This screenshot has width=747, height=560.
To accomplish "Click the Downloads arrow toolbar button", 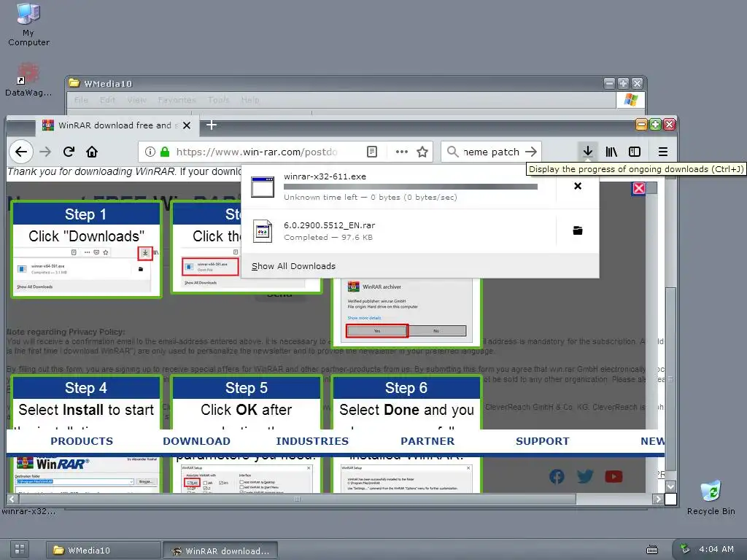I will (588, 152).
